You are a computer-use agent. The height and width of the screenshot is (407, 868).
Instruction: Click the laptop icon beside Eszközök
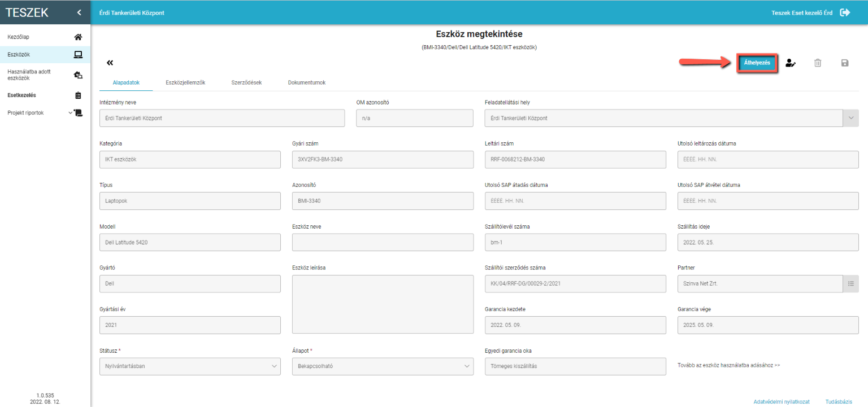coord(79,55)
